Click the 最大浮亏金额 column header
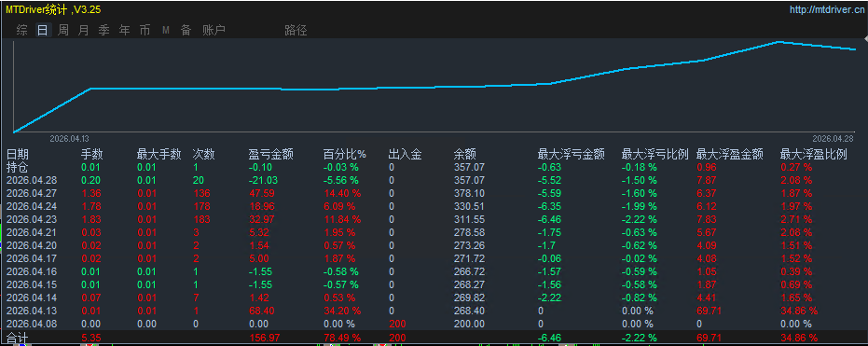868x346 pixels. [572, 155]
